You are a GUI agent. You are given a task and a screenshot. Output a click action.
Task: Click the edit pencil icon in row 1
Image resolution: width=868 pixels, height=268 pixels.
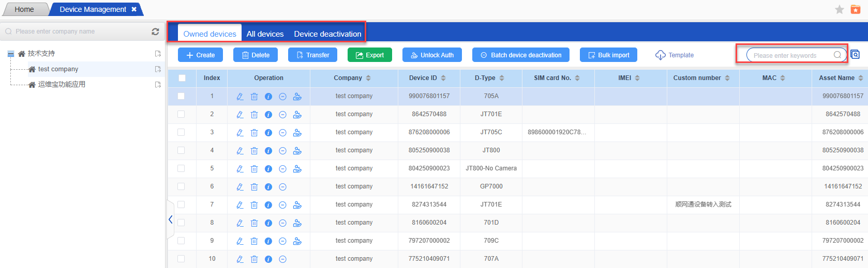coord(240,97)
